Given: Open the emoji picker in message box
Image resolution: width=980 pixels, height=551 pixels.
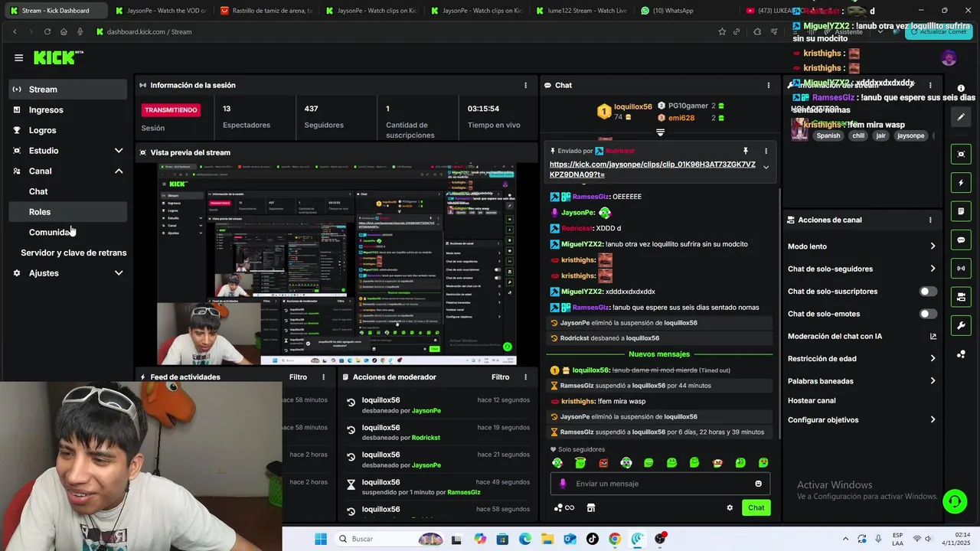Looking at the screenshot, I should 759,484.
